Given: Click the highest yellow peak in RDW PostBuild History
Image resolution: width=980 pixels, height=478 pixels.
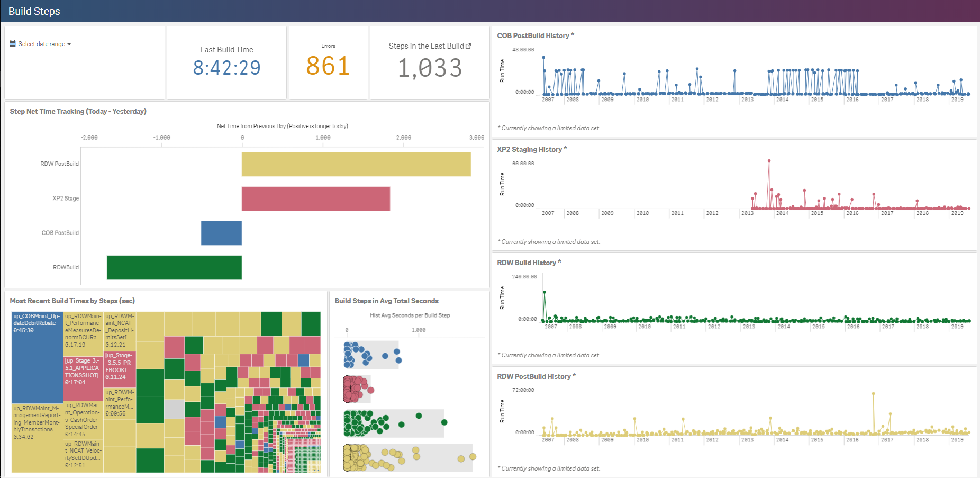Looking at the screenshot, I should click(x=873, y=394).
